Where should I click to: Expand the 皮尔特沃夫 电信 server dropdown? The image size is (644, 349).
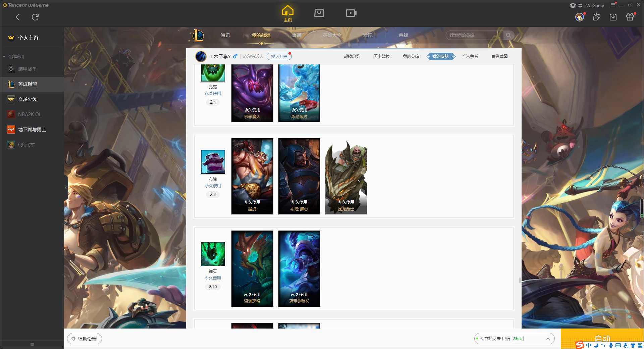point(514,339)
